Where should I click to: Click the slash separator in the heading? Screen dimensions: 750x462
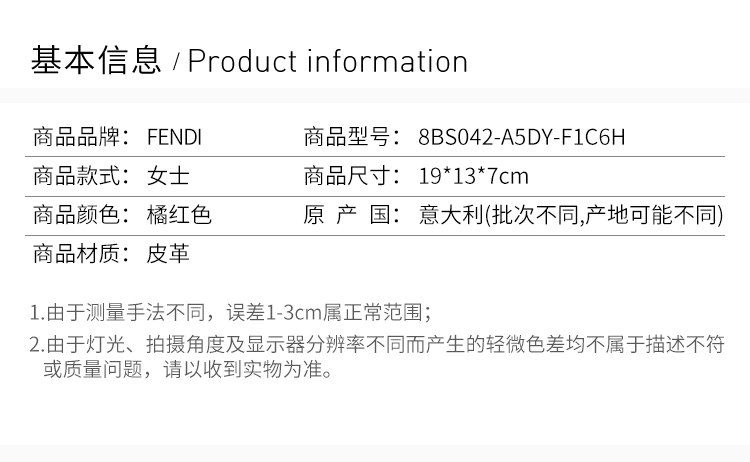175,64
